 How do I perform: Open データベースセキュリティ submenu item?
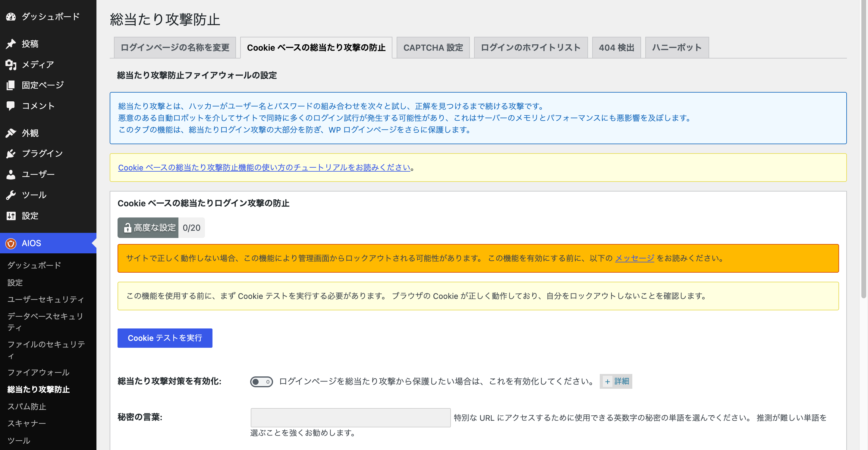(x=46, y=322)
